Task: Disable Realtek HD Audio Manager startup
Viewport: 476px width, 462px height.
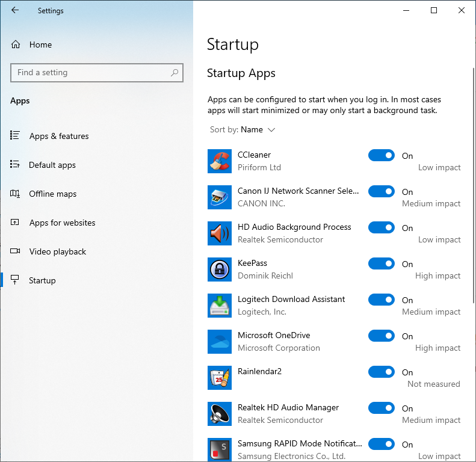Action: pos(382,408)
